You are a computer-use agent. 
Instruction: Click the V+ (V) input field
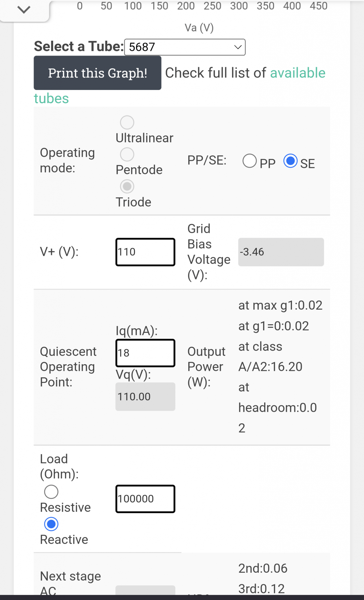(145, 252)
